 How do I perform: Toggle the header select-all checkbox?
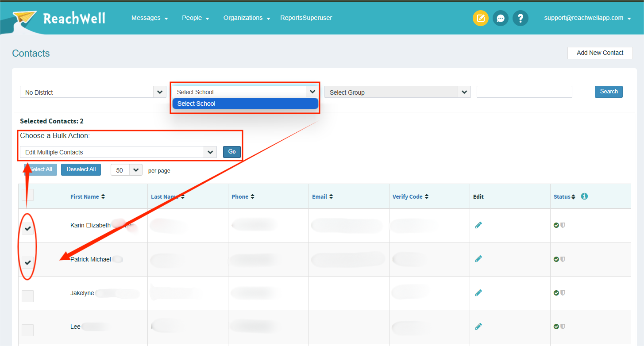28,195
